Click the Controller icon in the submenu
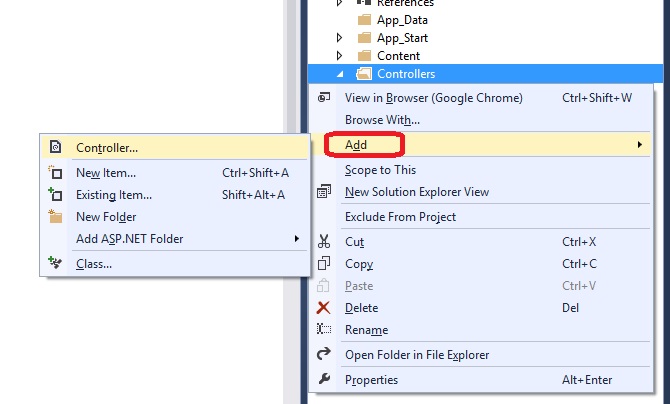This screenshot has height=404, width=670. (55, 147)
